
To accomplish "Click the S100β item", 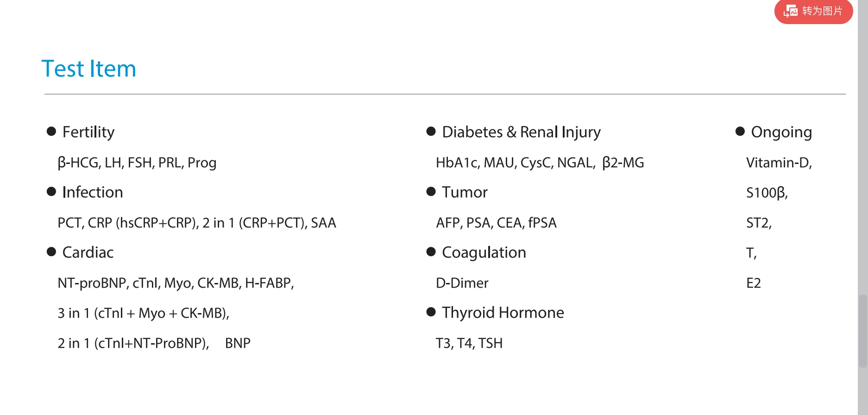I will pos(767,193).
